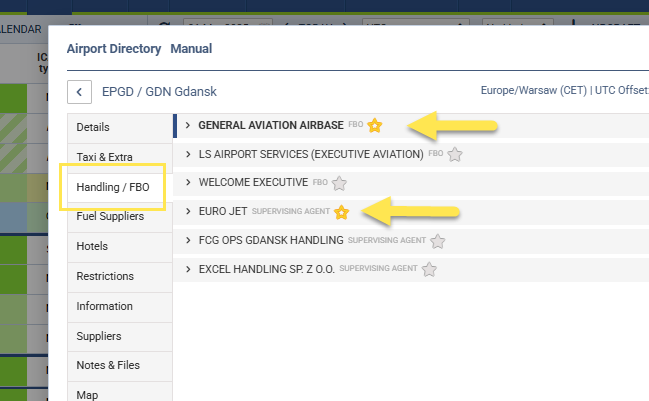Open the Information tab

[120, 306]
